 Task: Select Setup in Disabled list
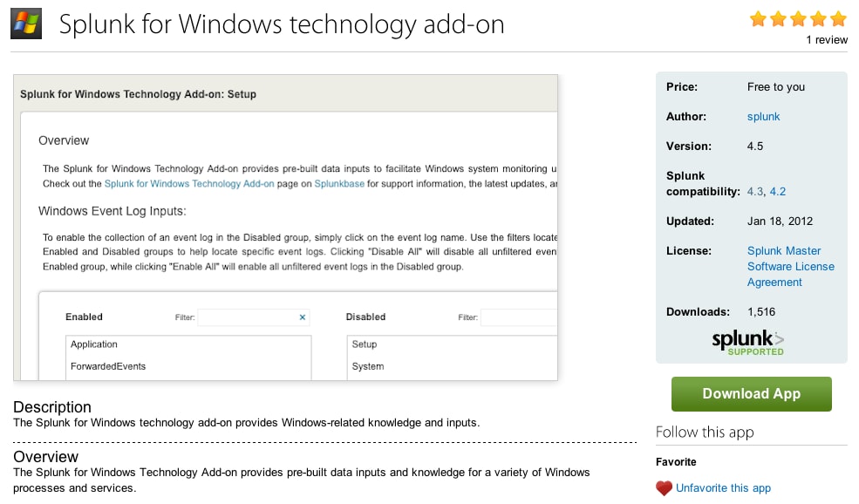coord(365,344)
